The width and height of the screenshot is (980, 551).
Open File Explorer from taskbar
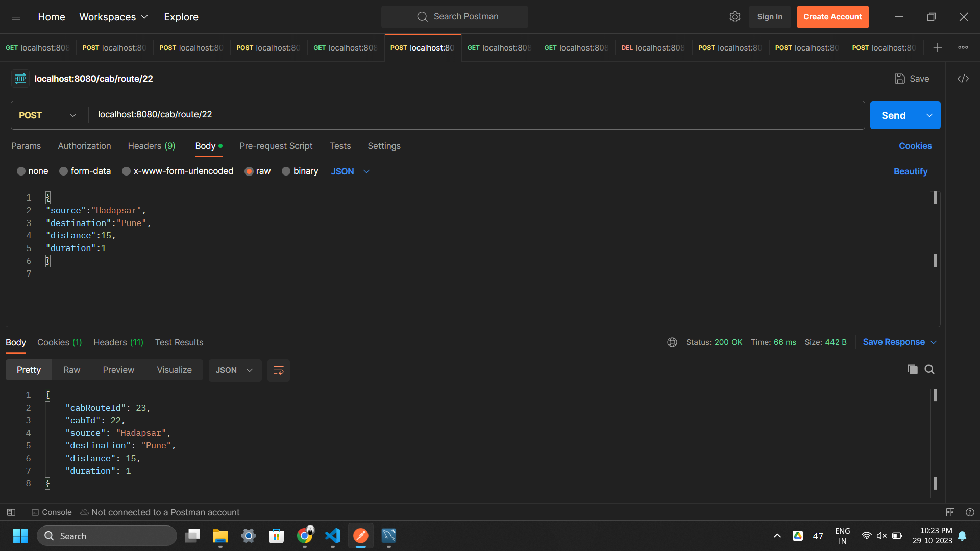pyautogui.click(x=220, y=536)
